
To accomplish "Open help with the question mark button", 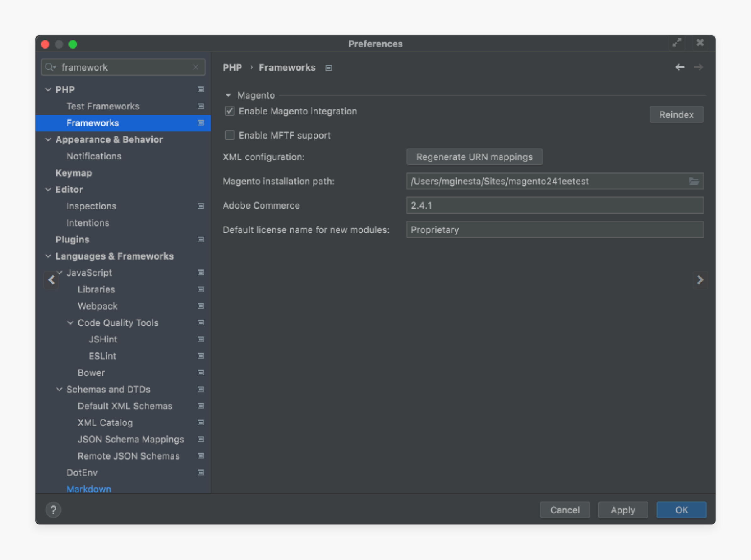I will coord(53,510).
